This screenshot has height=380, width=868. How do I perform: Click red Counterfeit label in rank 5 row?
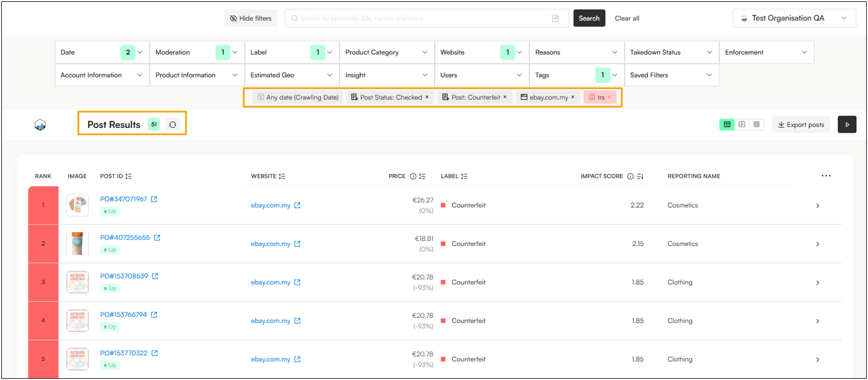[x=464, y=359]
